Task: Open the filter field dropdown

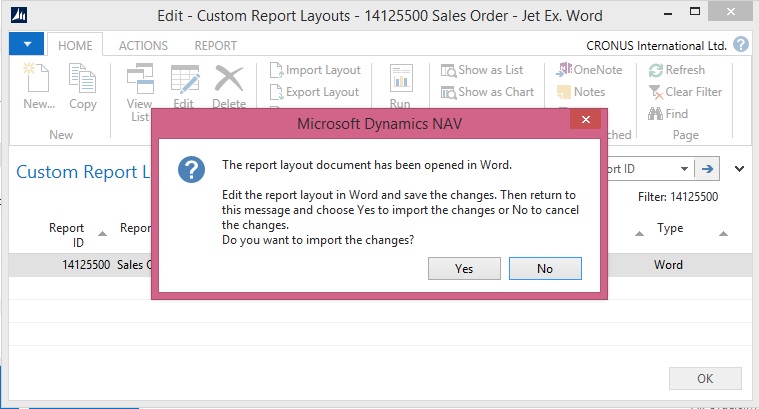Action: (x=685, y=169)
